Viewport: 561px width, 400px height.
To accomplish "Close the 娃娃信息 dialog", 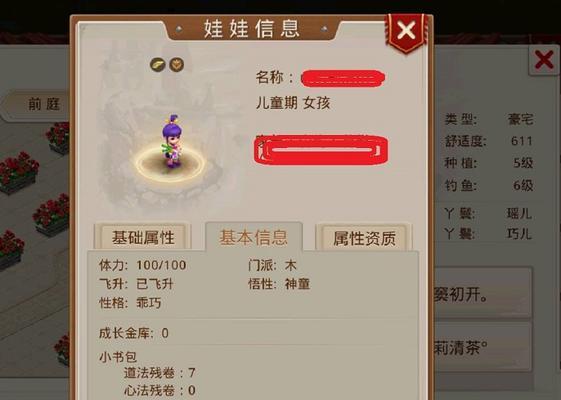I will point(406,31).
